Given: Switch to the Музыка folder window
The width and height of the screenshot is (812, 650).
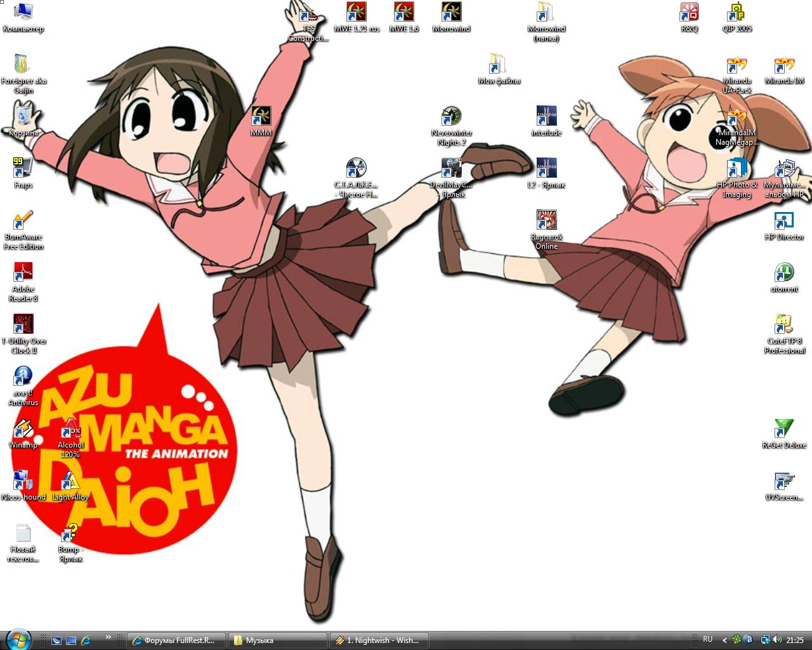Looking at the screenshot, I should (x=278, y=640).
